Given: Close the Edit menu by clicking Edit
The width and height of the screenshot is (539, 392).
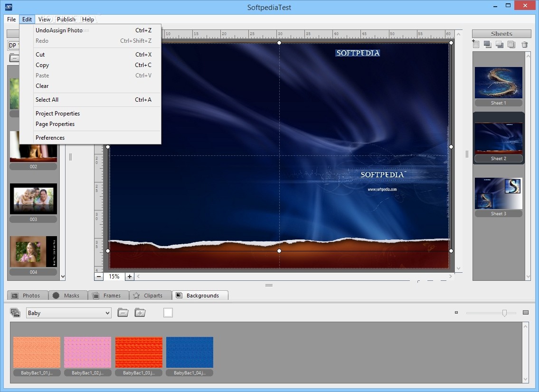Looking at the screenshot, I should point(27,19).
